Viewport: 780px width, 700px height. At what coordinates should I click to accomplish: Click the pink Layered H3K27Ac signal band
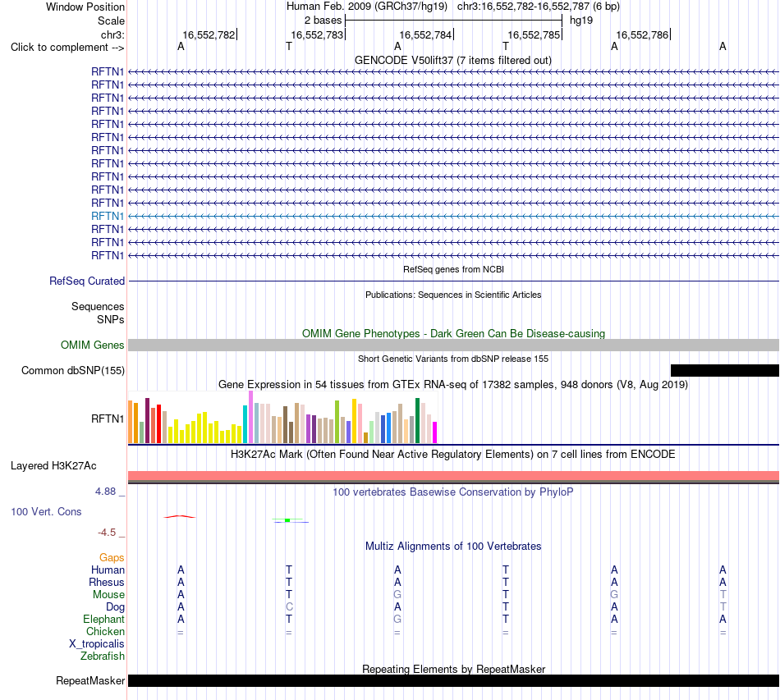(x=453, y=476)
